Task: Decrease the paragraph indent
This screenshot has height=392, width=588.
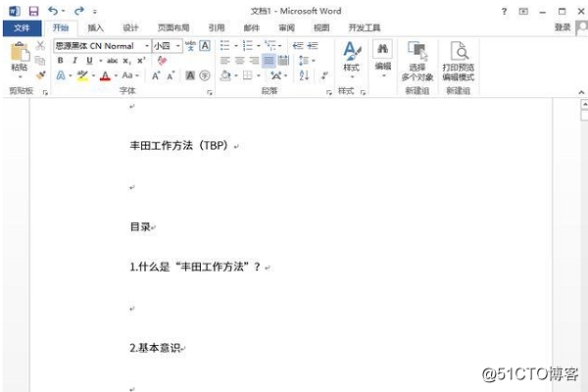Action: point(298,46)
